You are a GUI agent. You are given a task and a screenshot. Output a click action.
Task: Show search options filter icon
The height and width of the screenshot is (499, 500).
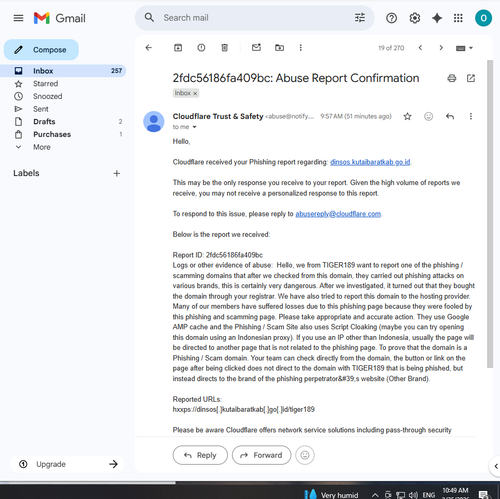coord(360,18)
